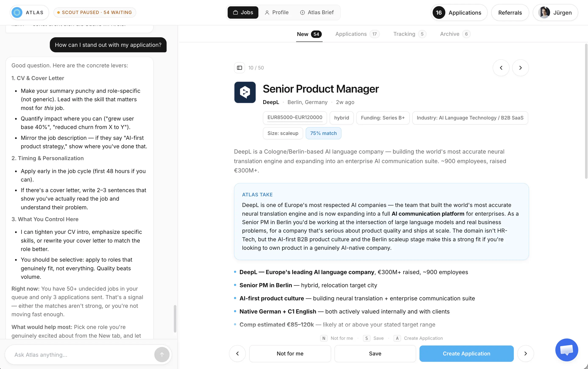Screen dimensions: 588x369
Task: Click the '2. Timing & Personalization' heading
Action: click(x=47, y=158)
